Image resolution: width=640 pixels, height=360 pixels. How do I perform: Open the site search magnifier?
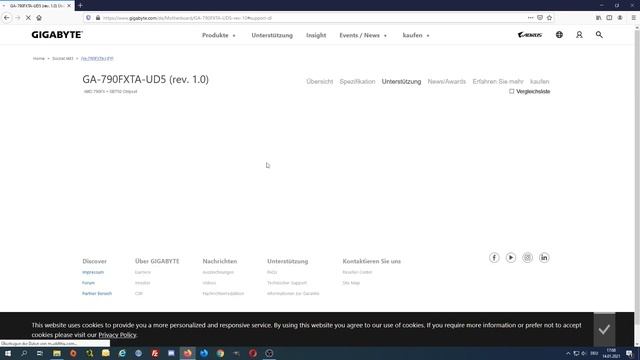pyautogui.click(x=599, y=35)
